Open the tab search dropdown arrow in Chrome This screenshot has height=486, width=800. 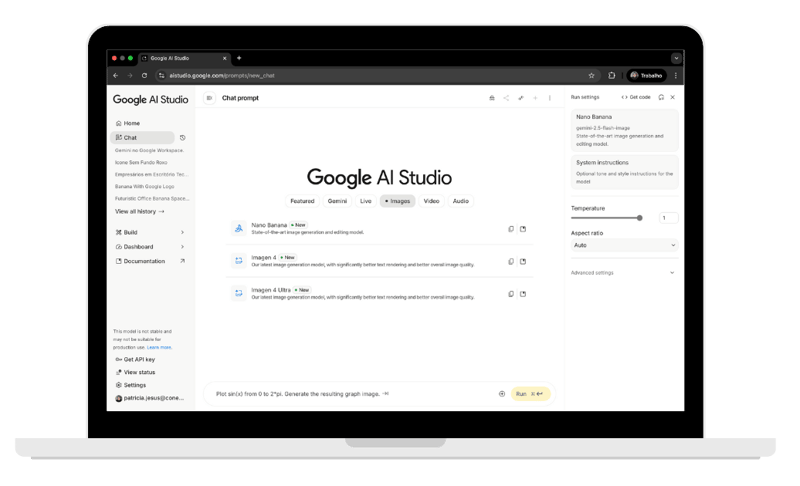tap(677, 58)
